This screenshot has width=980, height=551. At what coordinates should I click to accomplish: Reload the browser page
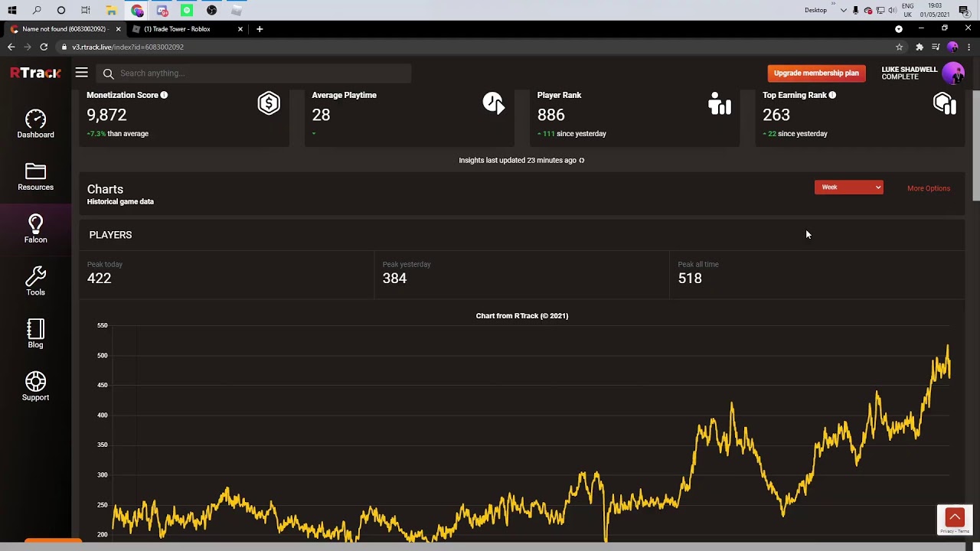point(44,47)
